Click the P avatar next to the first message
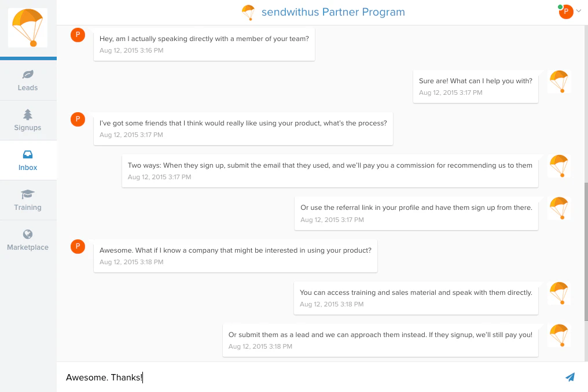588x392 pixels. tap(78, 35)
